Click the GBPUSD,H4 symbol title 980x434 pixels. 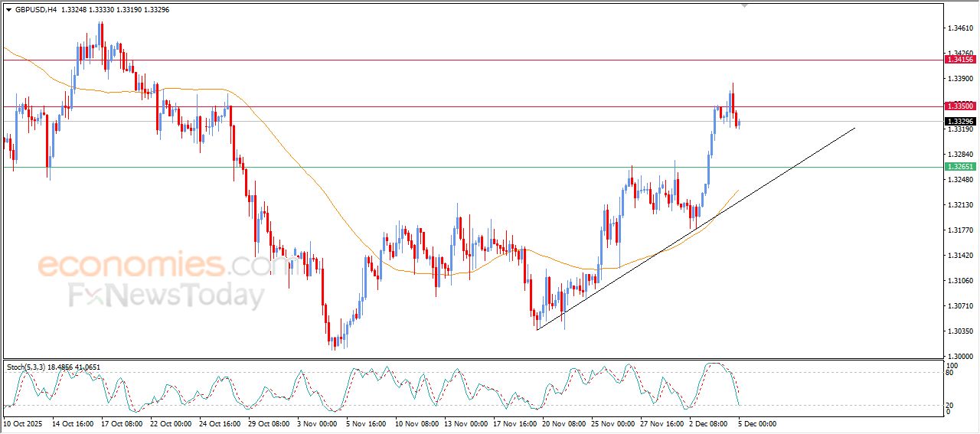point(36,10)
